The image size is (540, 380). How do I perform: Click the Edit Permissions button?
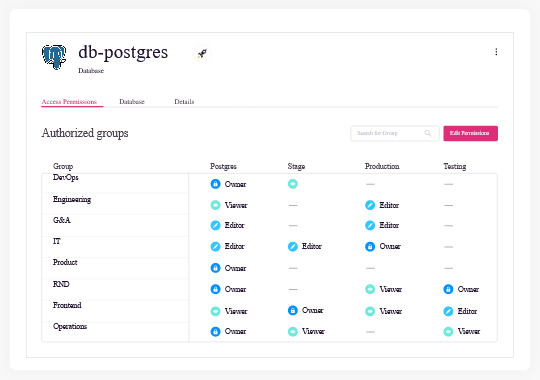[470, 133]
